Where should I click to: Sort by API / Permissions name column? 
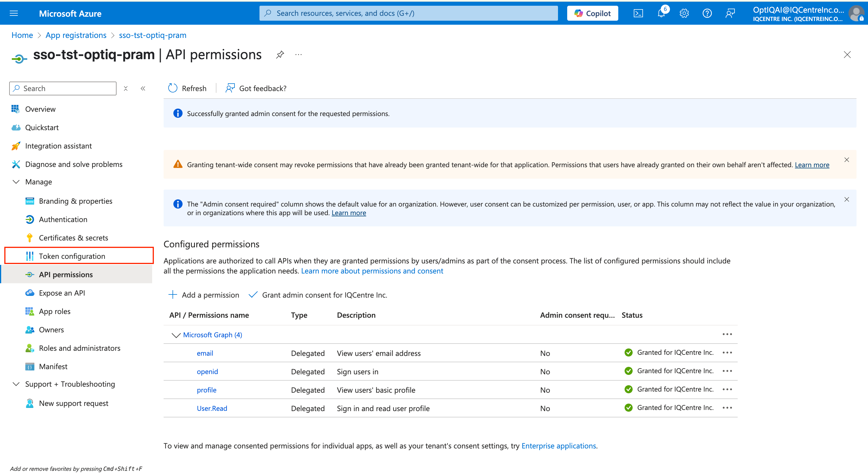click(x=209, y=315)
